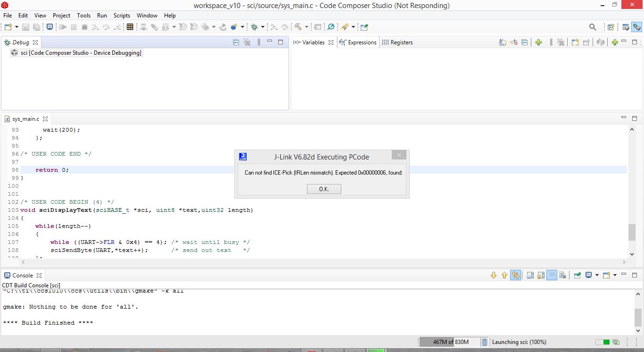Close the Console view tab
Viewport: 644px width, 352px height.
click(x=39, y=276)
